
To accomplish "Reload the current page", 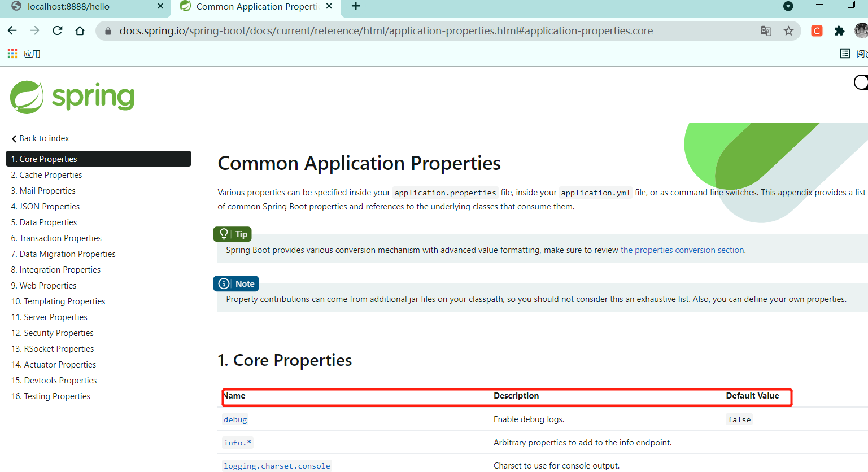I will tap(57, 30).
